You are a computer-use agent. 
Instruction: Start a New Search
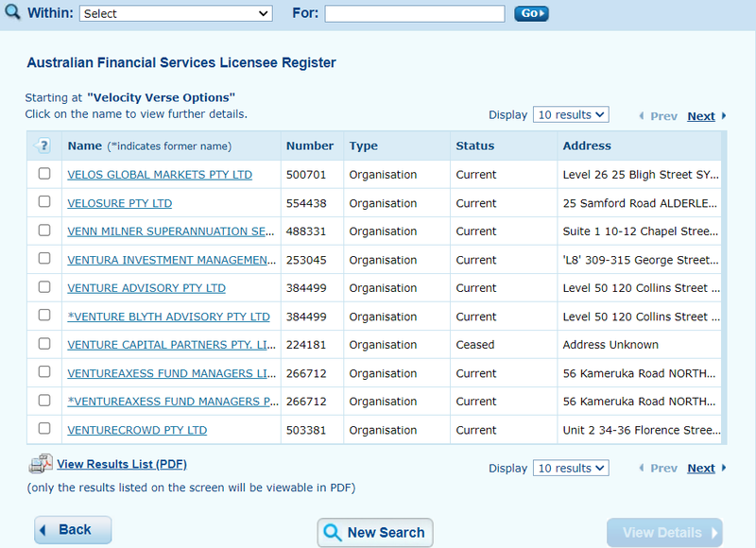[375, 533]
